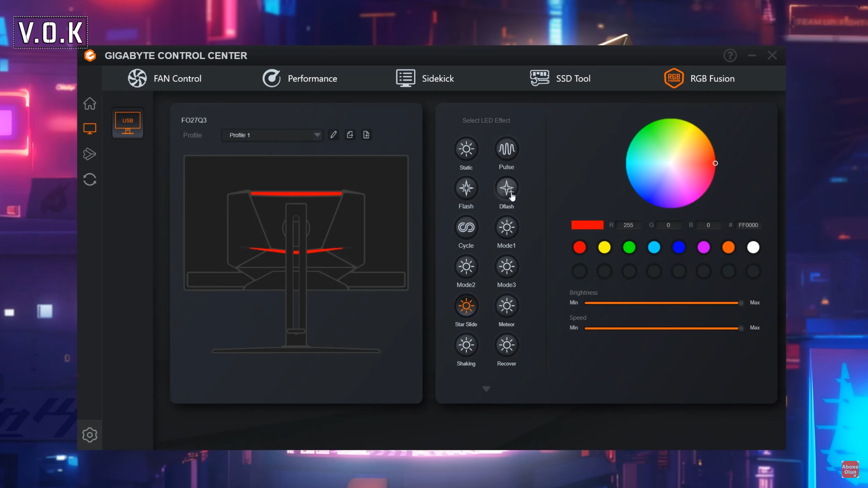The height and width of the screenshot is (488, 868).
Task: Click the Speed slider track
Action: point(664,328)
